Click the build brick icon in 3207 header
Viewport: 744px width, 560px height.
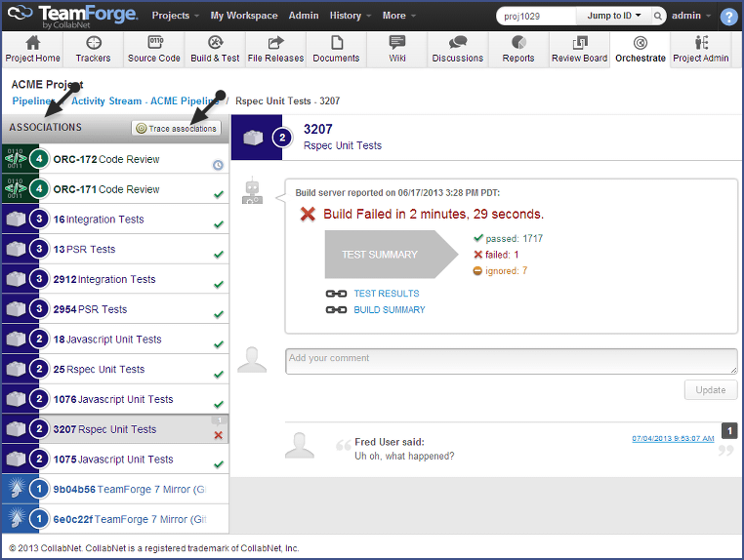(253, 138)
